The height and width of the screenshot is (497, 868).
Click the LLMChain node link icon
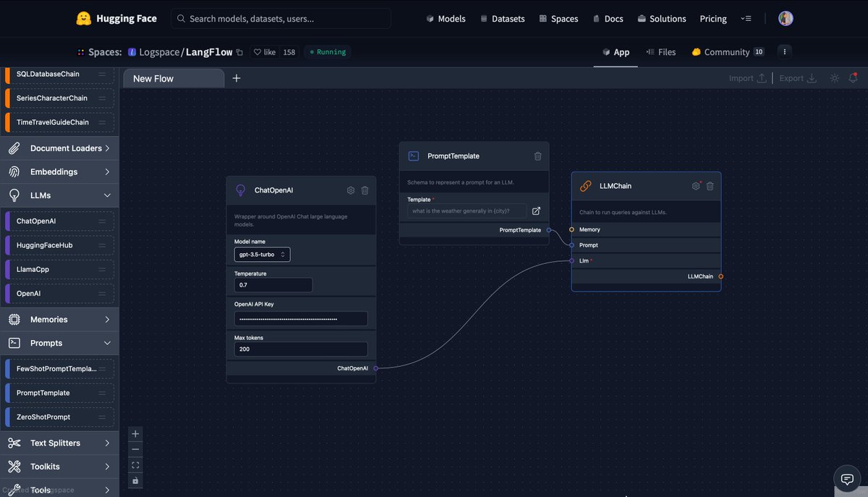click(x=586, y=186)
